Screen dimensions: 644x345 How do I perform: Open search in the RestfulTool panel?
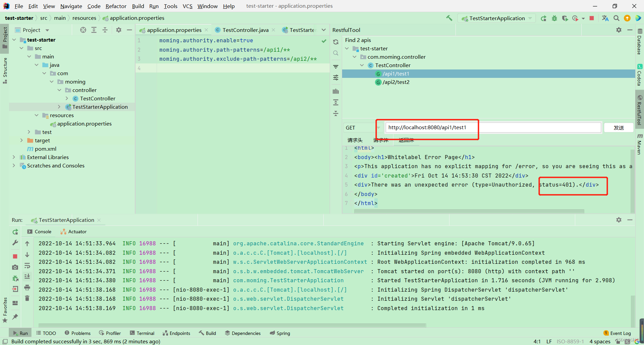pyautogui.click(x=336, y=53)
